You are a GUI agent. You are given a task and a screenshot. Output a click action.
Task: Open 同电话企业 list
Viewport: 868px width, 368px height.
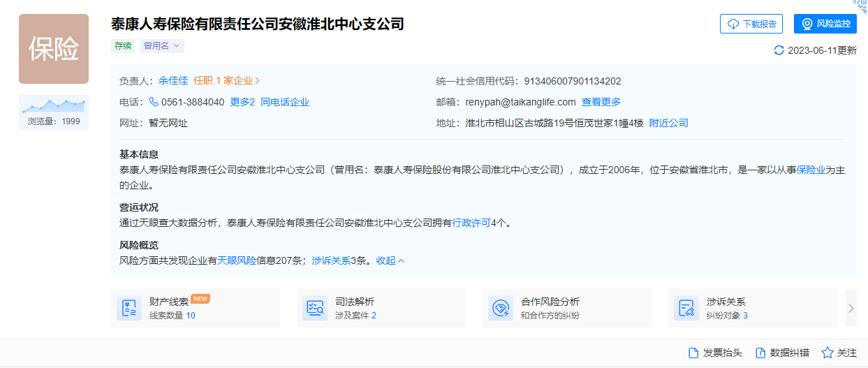(x=285, y=102)
